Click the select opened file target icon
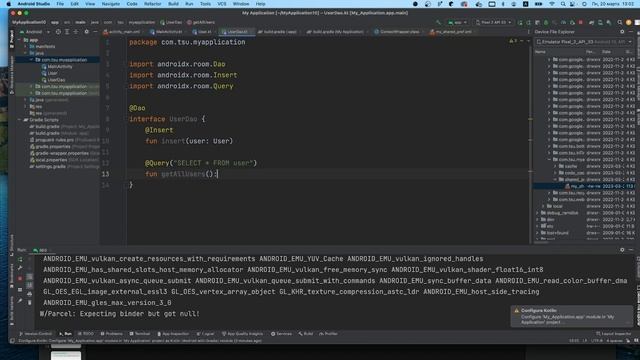 pos(58,31)
